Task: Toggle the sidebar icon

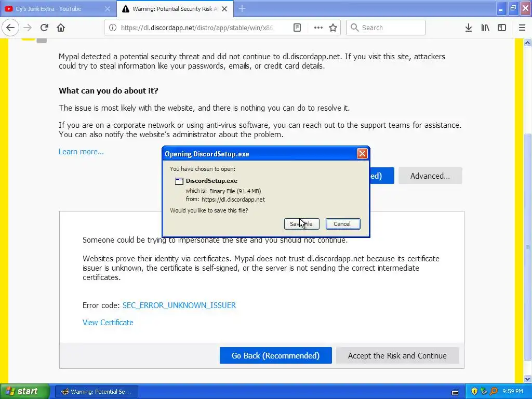Action: click(502, 28)
